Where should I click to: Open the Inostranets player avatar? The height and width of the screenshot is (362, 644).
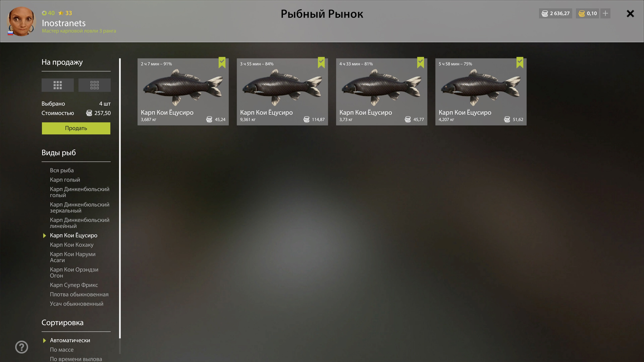[21, 21]
